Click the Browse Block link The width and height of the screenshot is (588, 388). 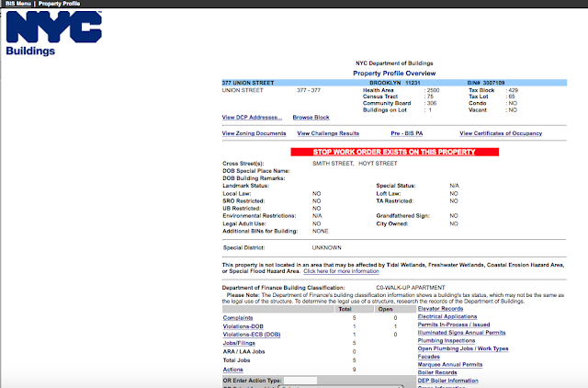coord(311,118)
